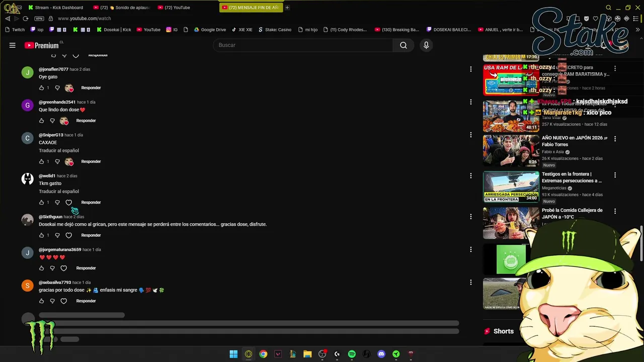Screen dimensions: 644x362
Task: Go back with the browser back arrow
Action: coord(7,19)
